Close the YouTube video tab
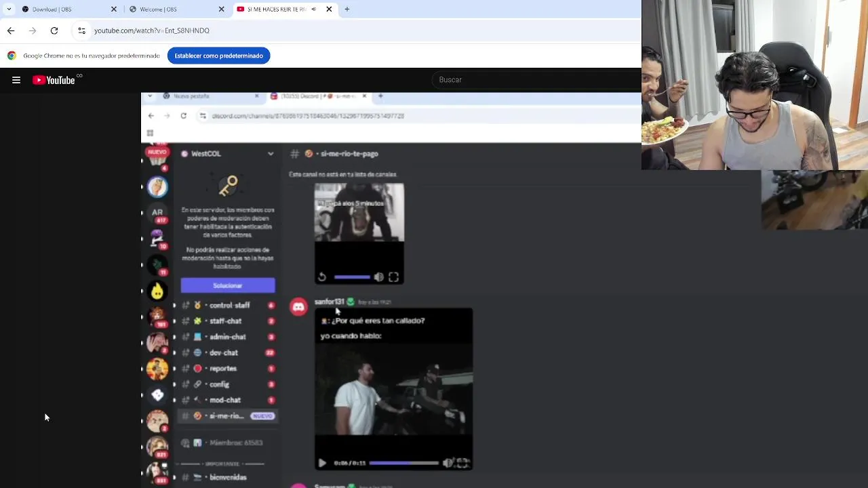This screenshot has height=488, width=868. tap(330, 9)
